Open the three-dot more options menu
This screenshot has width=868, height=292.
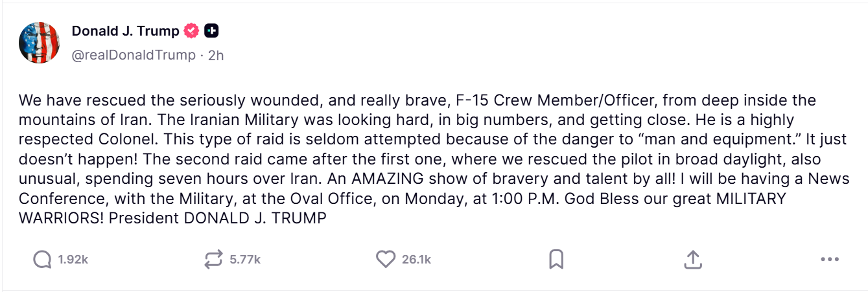click(x=830, y=260)
